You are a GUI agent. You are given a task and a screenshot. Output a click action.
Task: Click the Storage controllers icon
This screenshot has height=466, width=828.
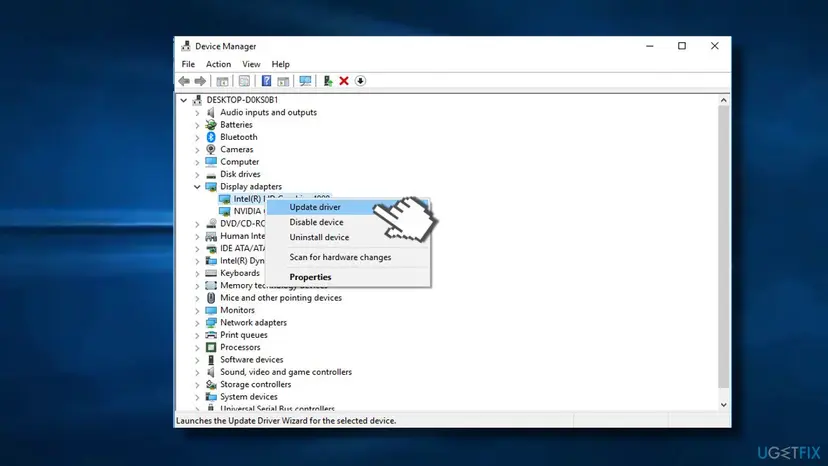211,384
